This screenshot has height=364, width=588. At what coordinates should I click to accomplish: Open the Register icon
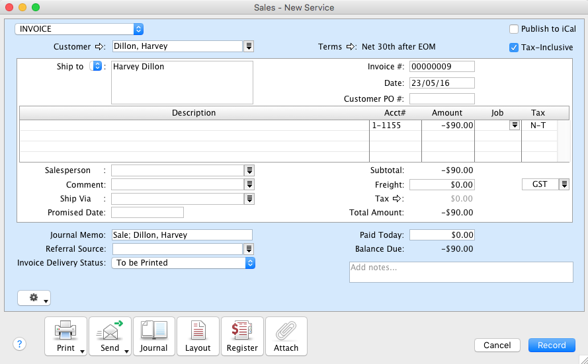coord(242,330)
